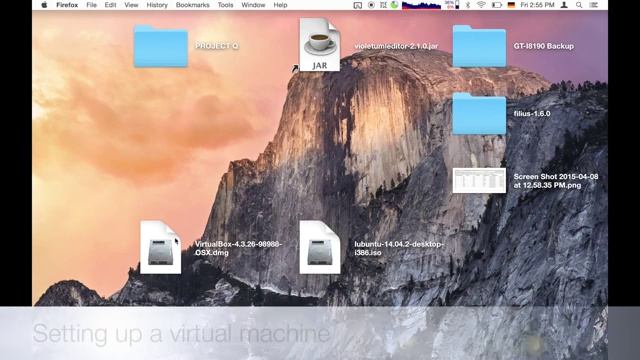The image size is (640, 360).
Task: Open the battery status menu
Action: [496, 5]
